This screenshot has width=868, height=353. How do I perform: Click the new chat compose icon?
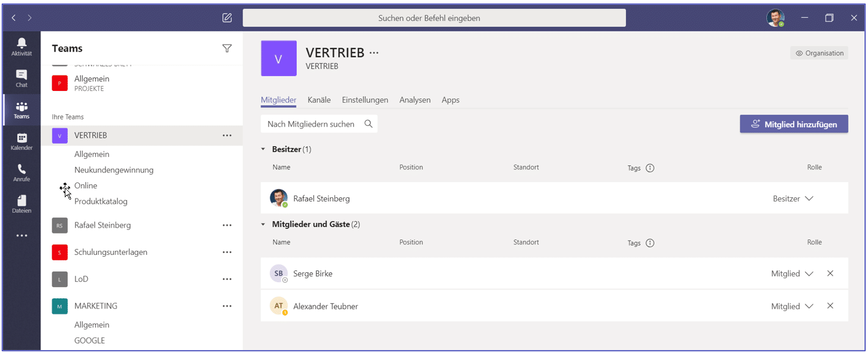point(227,18)
